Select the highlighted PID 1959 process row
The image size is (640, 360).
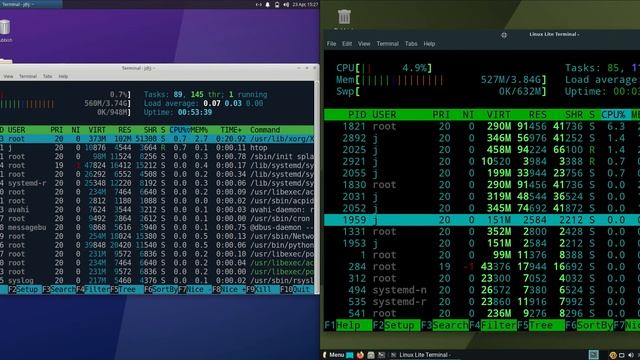(482, 220)
